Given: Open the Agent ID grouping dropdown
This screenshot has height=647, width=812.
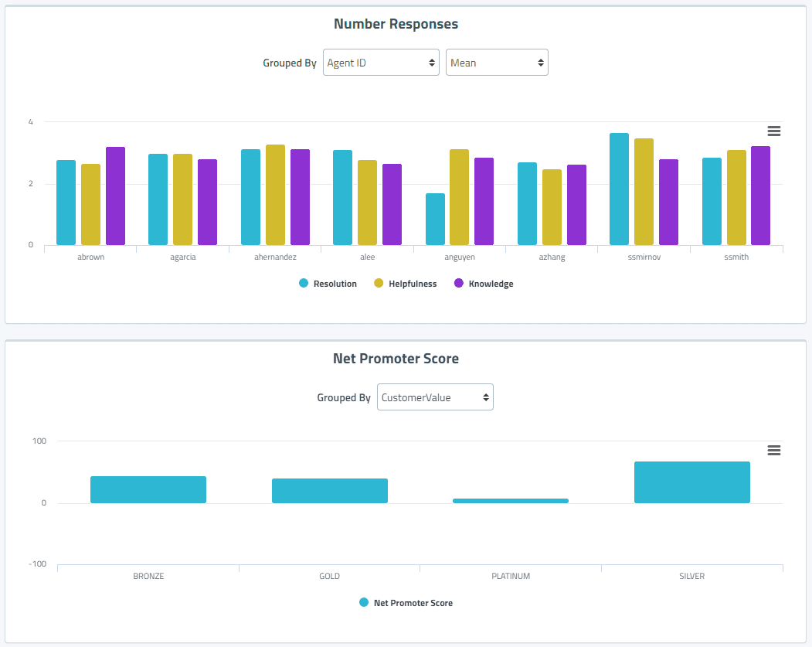Looking at the screenshot, I should [x=381, y=63].
